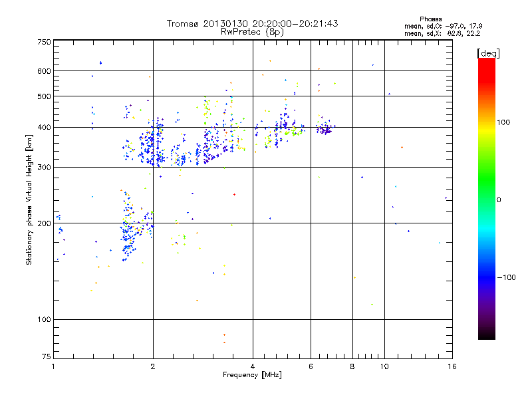The height and width of the screenshot is (399, 532).
Task: Click the '16' x-axis frequency tick label
Action: 452,366
